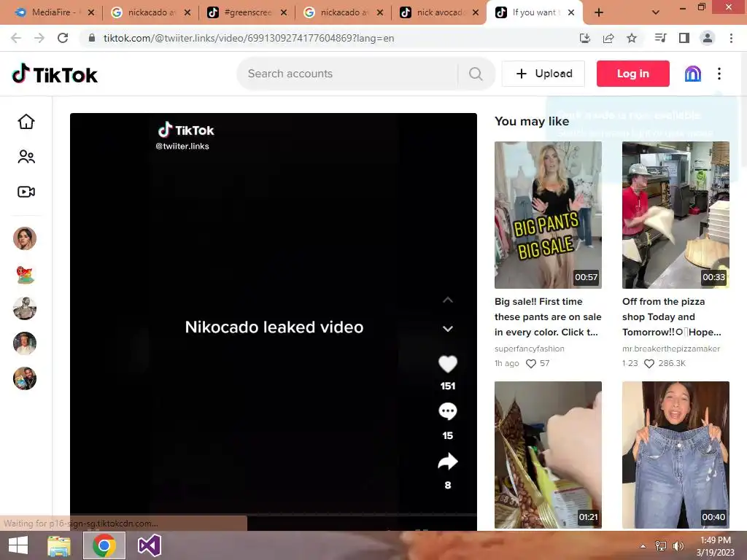Open the taskbar clock and date

pyautogui.click(x=716, y=546)
